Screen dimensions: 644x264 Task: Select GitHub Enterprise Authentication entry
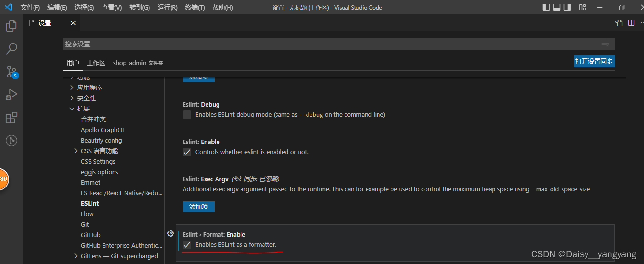[122, 245]
